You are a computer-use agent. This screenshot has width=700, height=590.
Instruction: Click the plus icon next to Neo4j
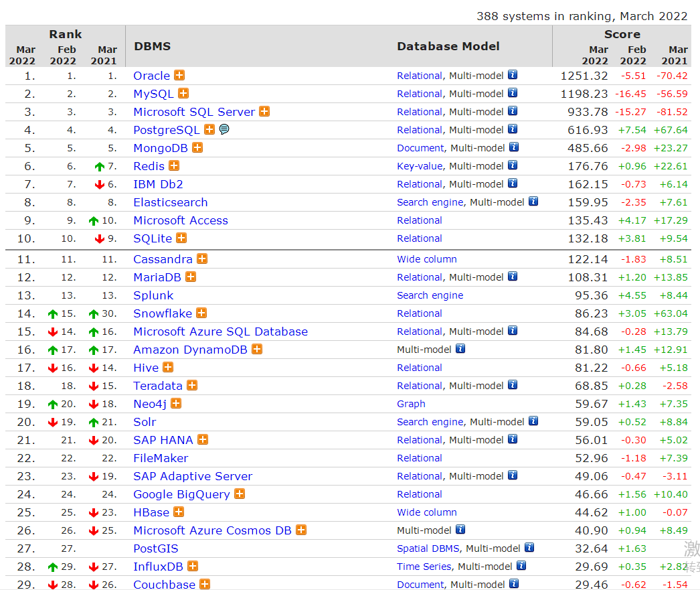click(176, 403)
